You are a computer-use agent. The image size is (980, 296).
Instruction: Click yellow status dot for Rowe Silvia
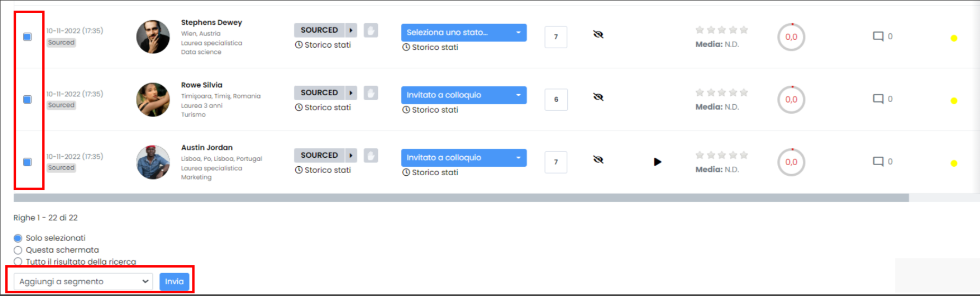954,101
